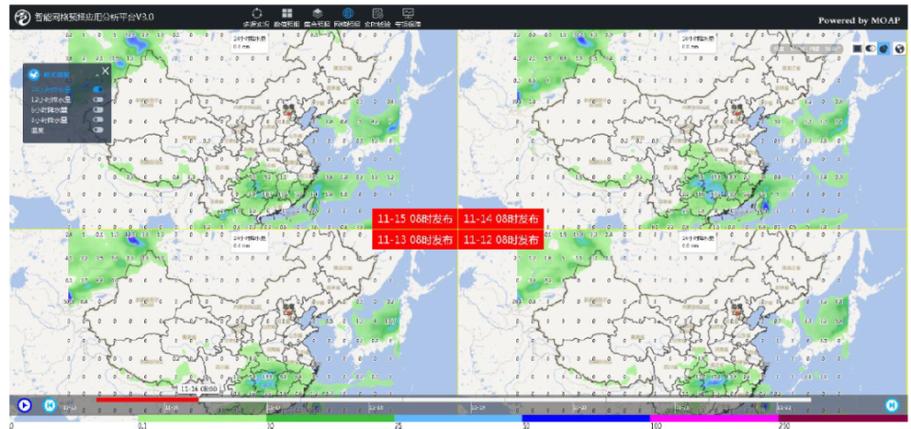Click the red elapsed part of the timeline
The height and width of the screenshot is (429, 911).
(147, 399)
